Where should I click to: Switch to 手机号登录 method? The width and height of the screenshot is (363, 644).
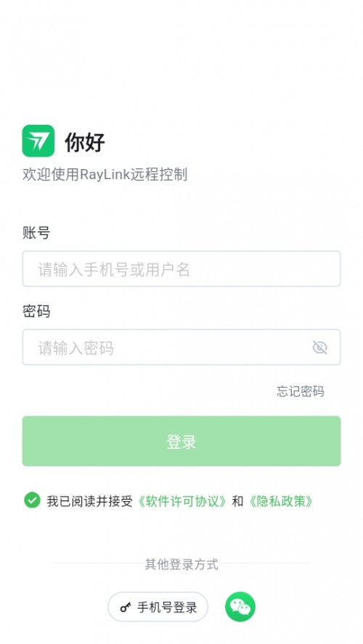point(158,607)
